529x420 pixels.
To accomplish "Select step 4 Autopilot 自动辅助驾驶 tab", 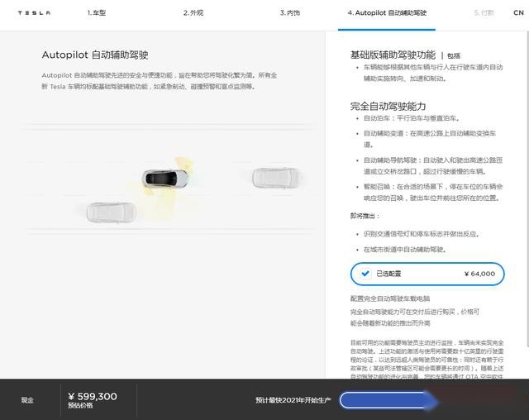I will [x=387, y=13].
